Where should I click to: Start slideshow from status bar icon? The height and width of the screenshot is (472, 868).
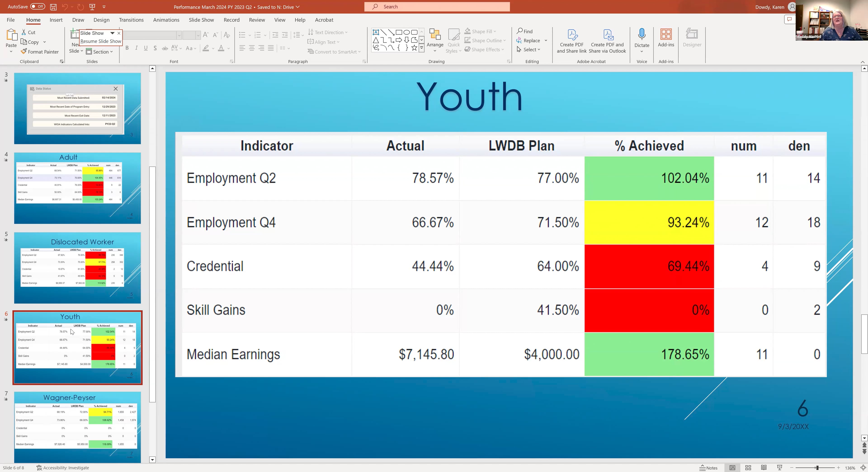pos(779,468)
